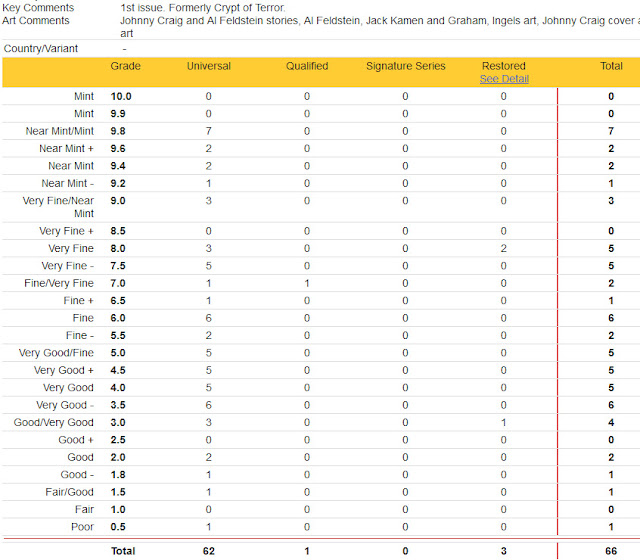Click the Universal column header
This screenshot has height=560, width=640.
209,66
